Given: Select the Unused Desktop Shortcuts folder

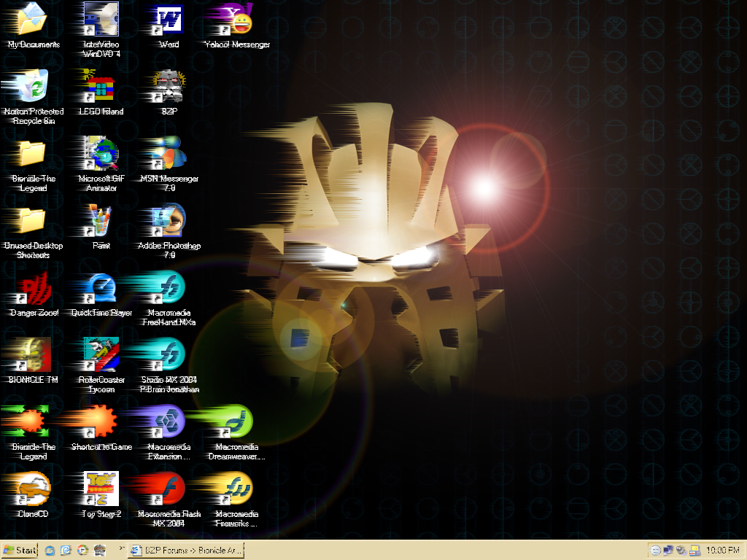Looking at the screenshot, I should (x=34, y=222).
